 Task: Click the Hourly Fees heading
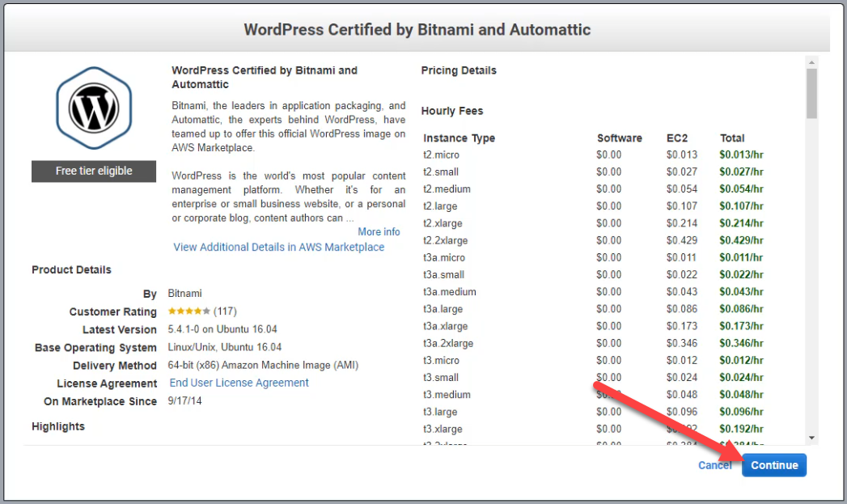(x=452, y=111)
